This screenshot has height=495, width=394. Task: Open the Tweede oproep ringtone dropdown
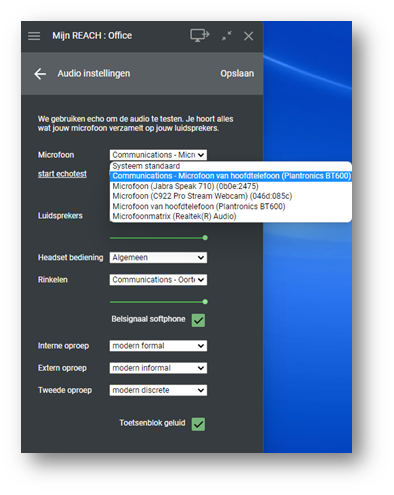[x=158, y=390]
